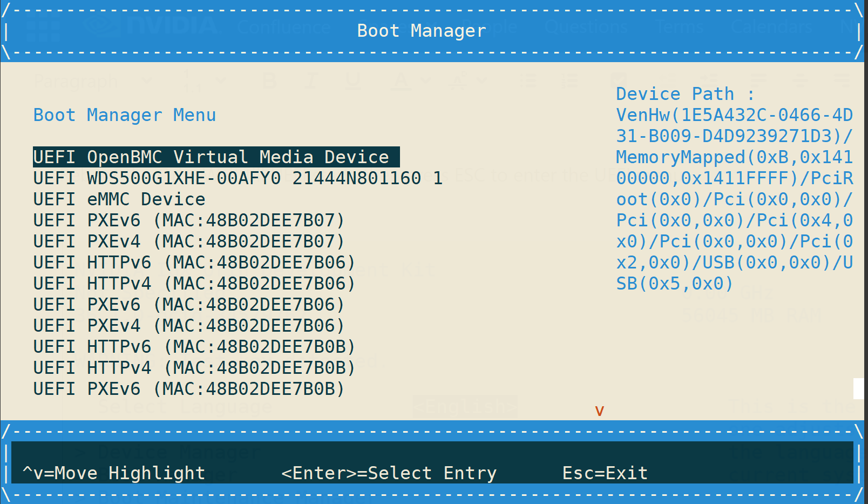Select UEFI HTTPv4 with MAC ending 7B0B

[194, 368]
